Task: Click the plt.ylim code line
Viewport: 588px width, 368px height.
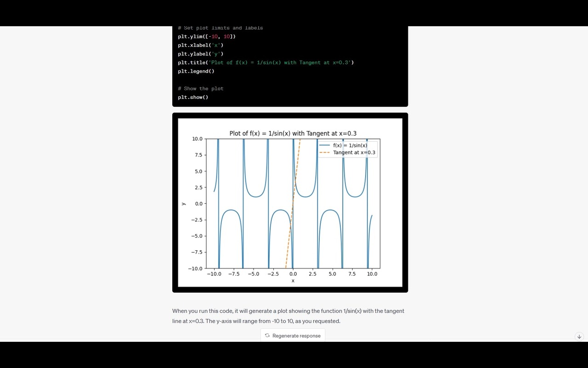Action: (x=207, y=36)
